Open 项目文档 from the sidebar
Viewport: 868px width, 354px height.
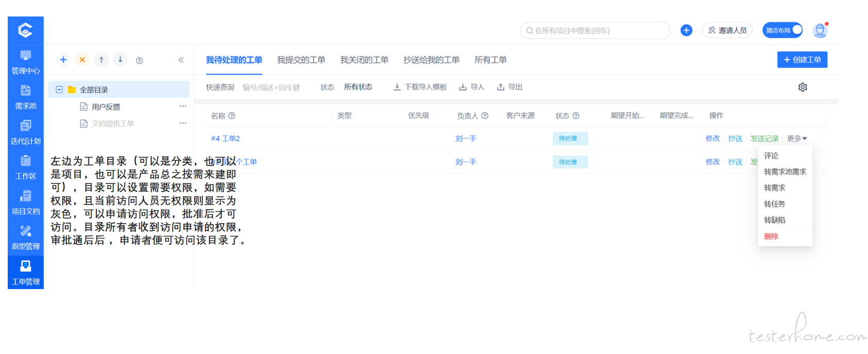(x=25, y=203)
